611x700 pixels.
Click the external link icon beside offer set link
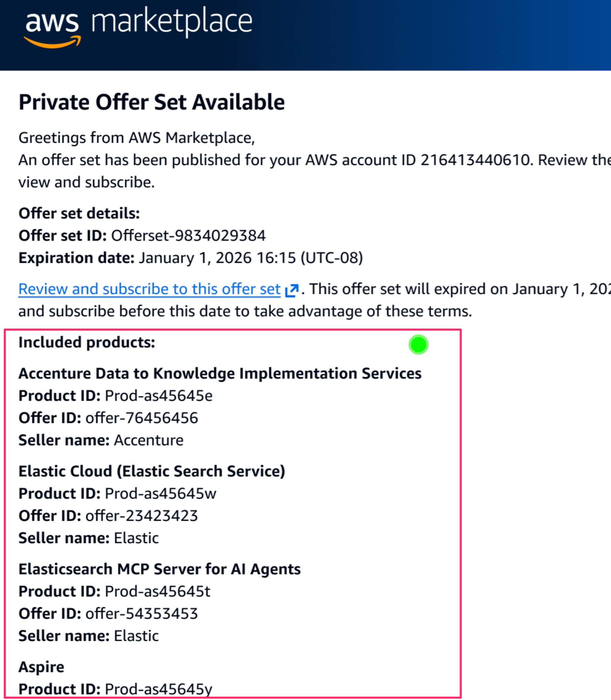(292, 290)
